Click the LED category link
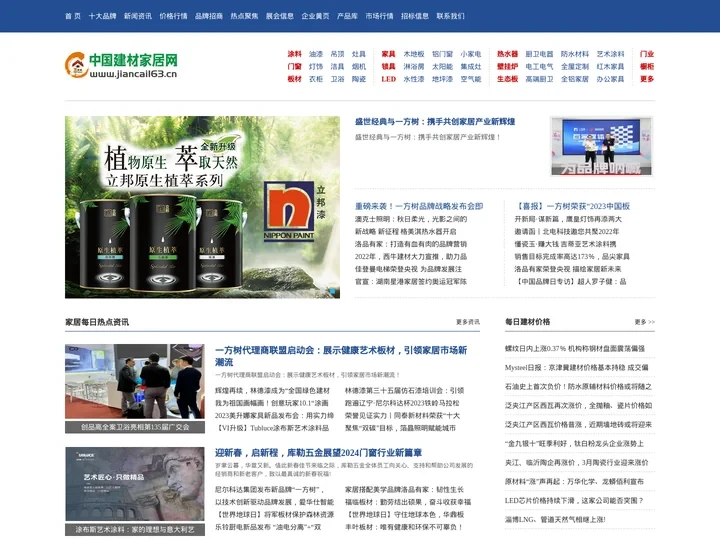720x540 pixels. click(x=388, y=79)
